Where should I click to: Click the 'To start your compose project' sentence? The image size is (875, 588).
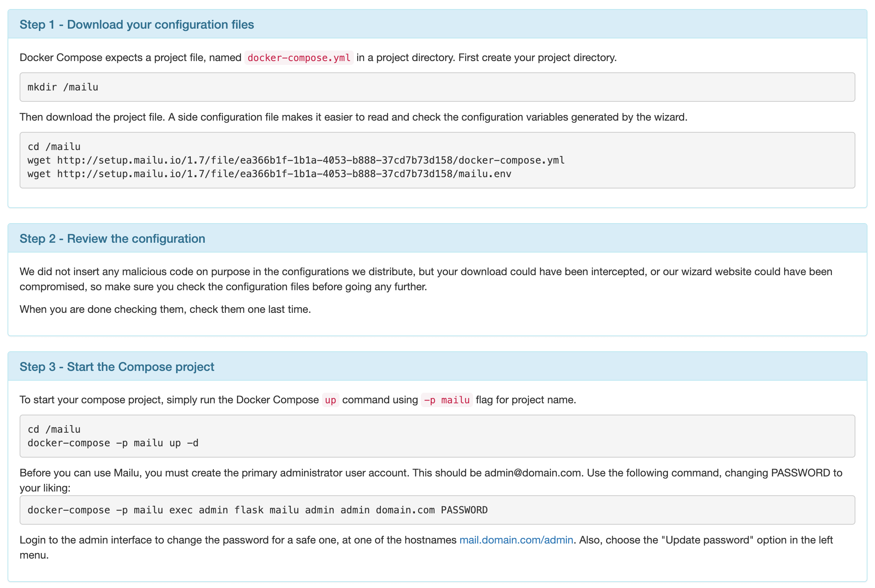pos(298,400)
